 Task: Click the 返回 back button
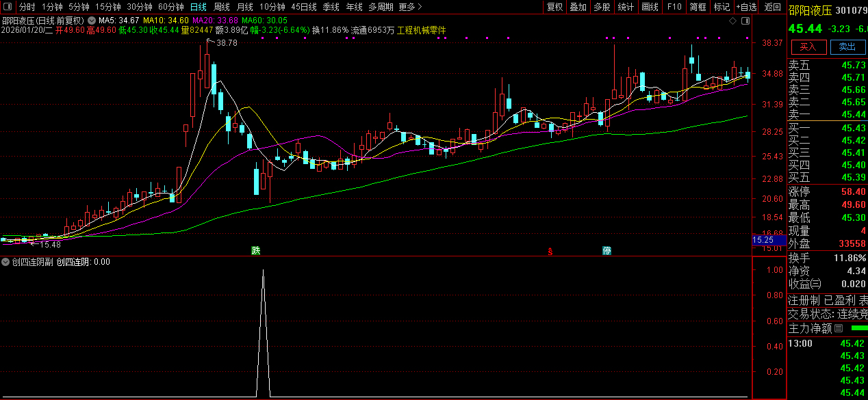[772, 7]
